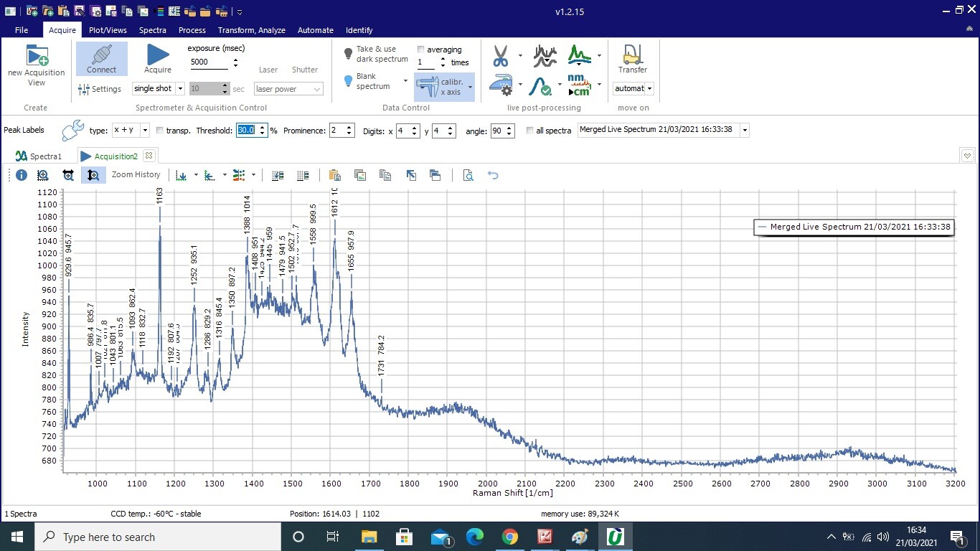Image resolution: width=980 pixels, height=551 pixels.
Task: Switch to the Spectra1 document tab
Action: tap(39, 156)
